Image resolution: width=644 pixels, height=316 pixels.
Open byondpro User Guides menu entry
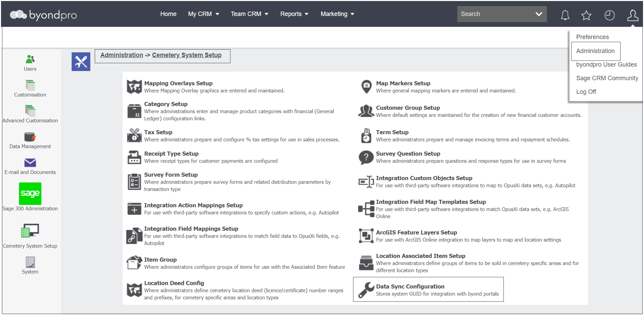point(606,65)
